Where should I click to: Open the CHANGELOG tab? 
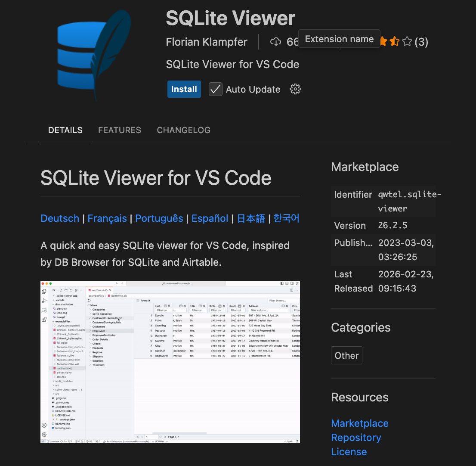[x=183, y=130]
